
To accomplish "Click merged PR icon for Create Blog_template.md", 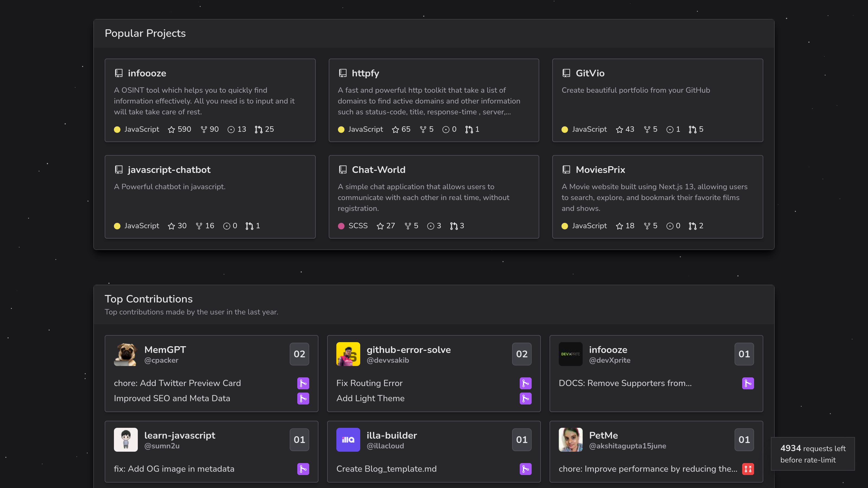I will coord(525,469).
